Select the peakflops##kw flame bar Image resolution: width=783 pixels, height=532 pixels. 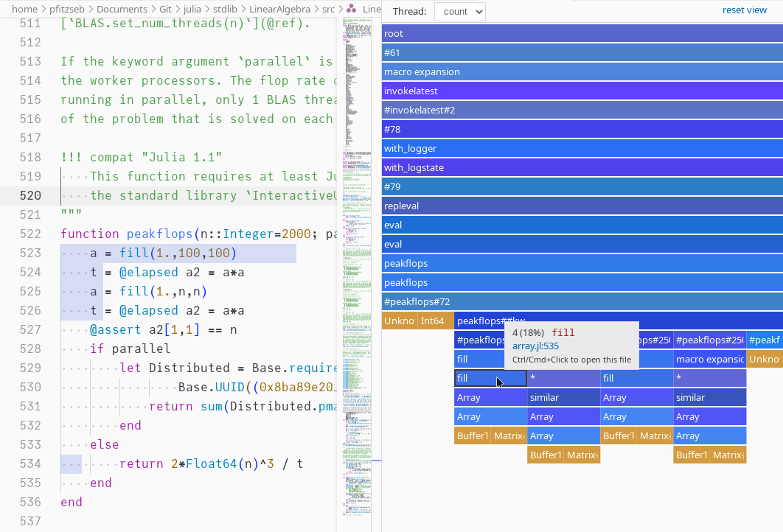click(x=618, y=321)
